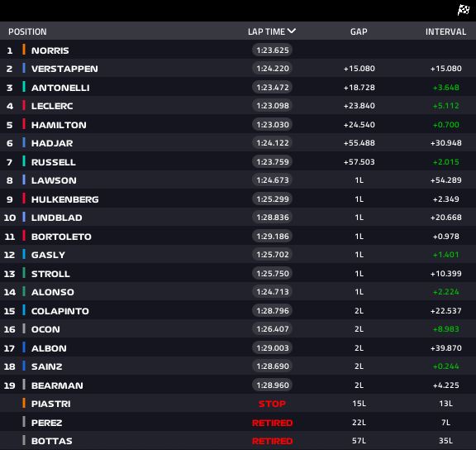
Task: Click Gasly's 1:25.702 lap time pill
Action: (x=273, y=255)
